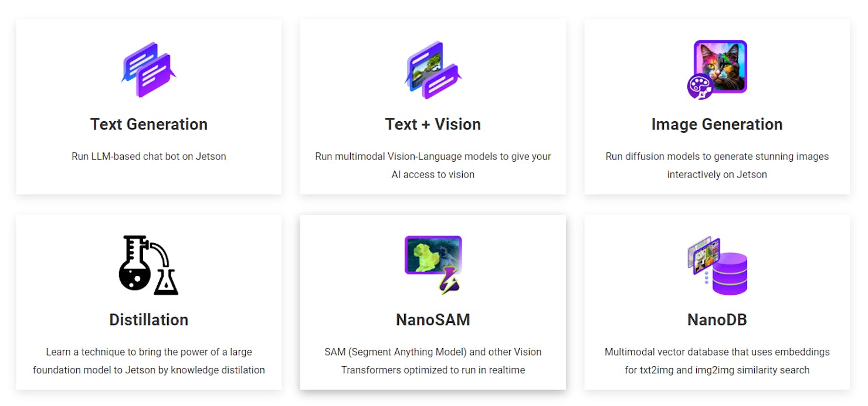Viewport: 868px width, 406px height.
Task: Click the Image Generation cat artwork icon
Action: click(x=717, y=69)
